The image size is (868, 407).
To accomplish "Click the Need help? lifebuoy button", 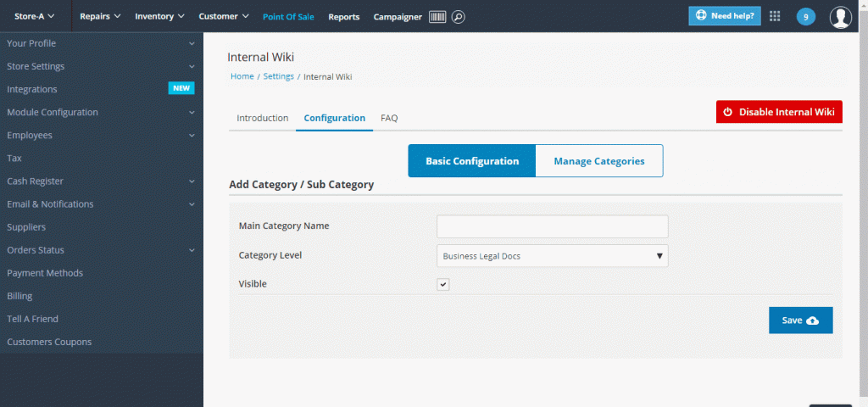I will [725, 16].
